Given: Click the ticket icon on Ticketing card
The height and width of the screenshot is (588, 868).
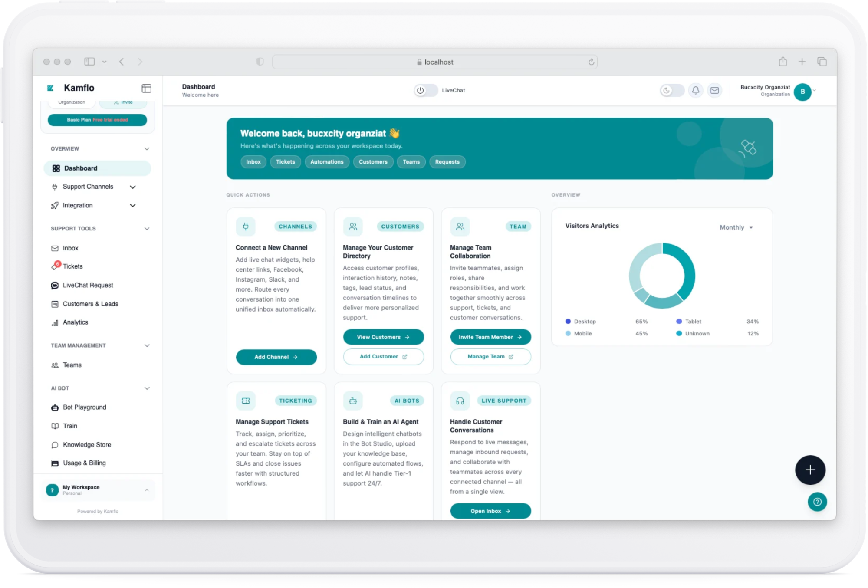Looking at the screenshot, I should (246, 401).
